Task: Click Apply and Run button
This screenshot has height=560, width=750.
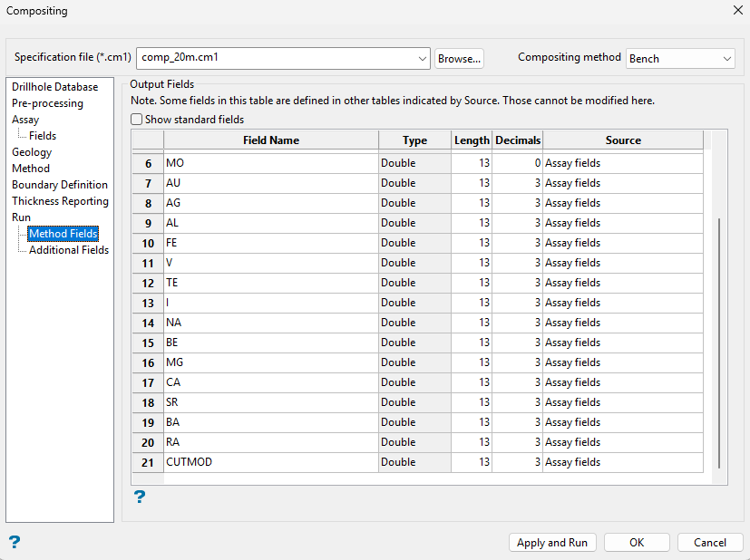Action: tap(552, 542)
